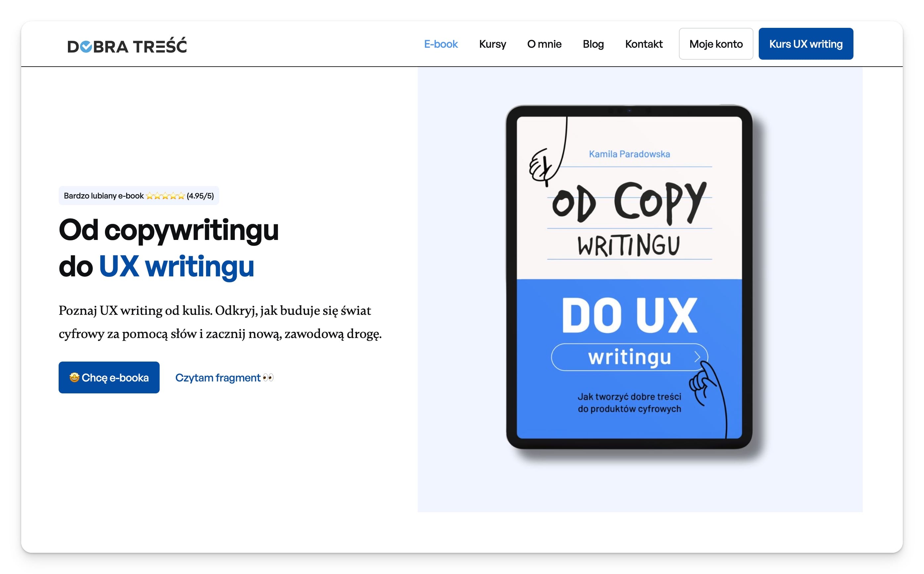Select Kontakt in the top menu
The height and width of the screenshot is (574, 924).
[644, 44]
